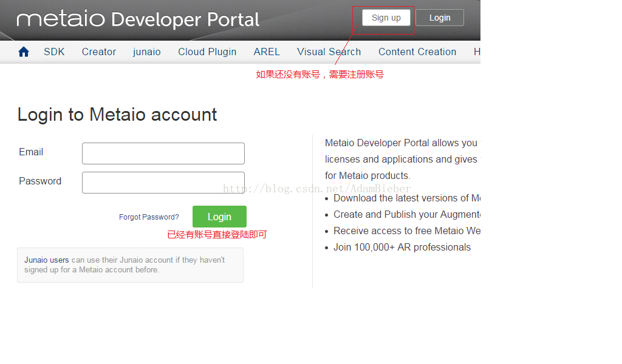Click the Sign up button in the header
Viewport: 622px width, 364px height.
tap(386, 18)
